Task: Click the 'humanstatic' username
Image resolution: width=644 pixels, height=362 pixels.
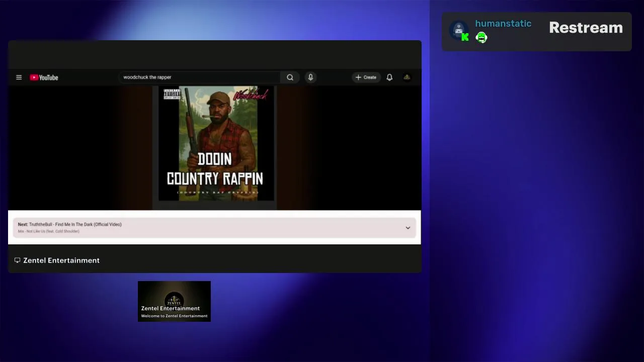Action: pyautogui.click(x=503, y=24)
